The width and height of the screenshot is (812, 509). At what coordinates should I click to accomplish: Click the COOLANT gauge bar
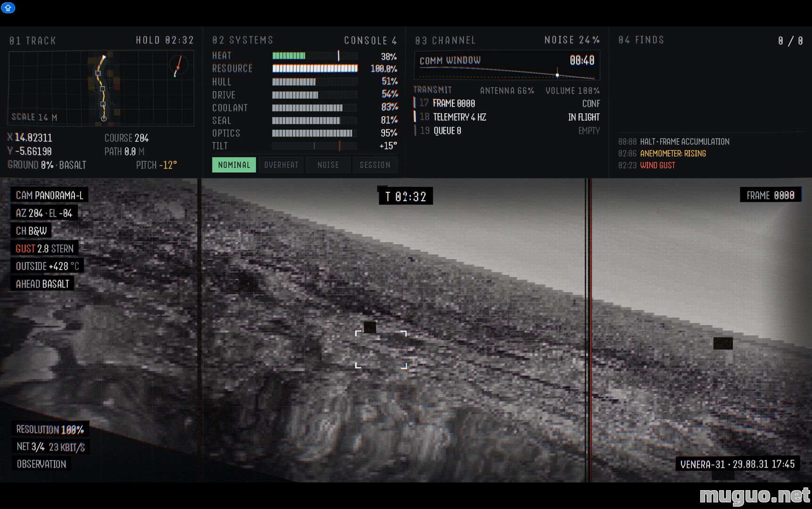point(315,107)
